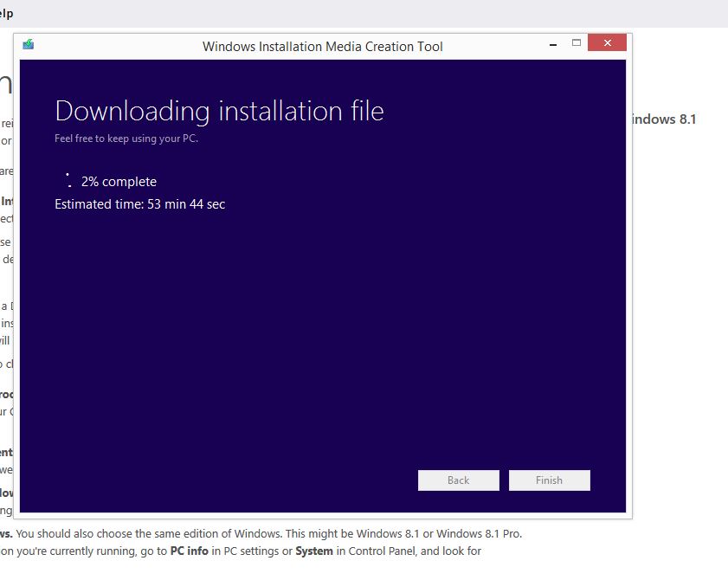
Task: Click the Back button
Action: click(x=458, y=480)
